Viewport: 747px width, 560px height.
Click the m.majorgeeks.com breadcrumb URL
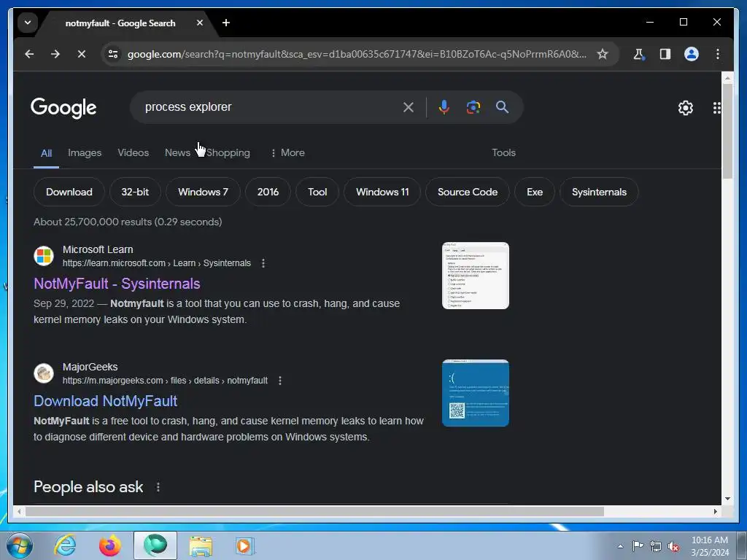point(165,381)
